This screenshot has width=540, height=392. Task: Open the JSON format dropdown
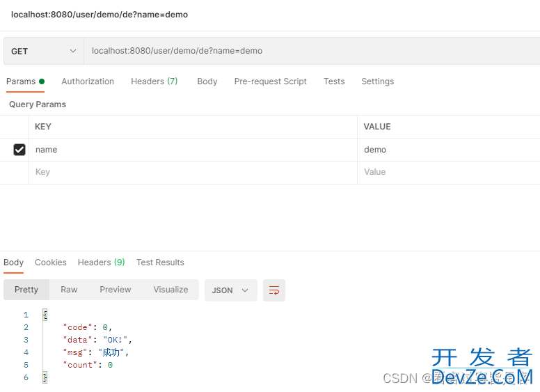pyautogui.click(x=231, y=290)
